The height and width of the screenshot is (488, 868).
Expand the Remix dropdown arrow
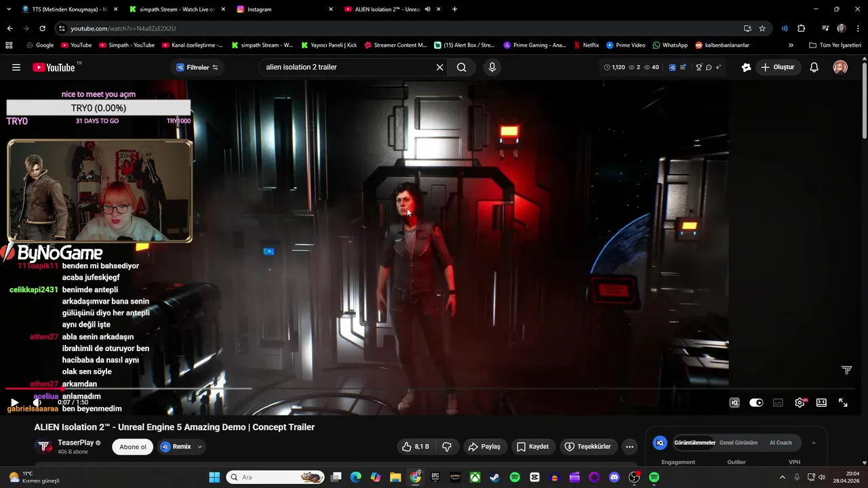tap(199, 447)
